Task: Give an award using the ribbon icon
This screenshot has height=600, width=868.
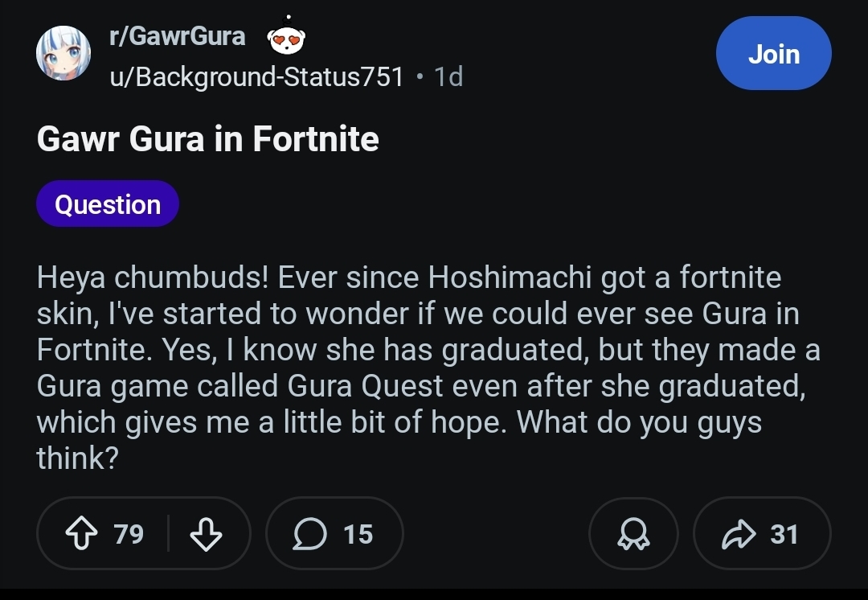Action: 633,534
